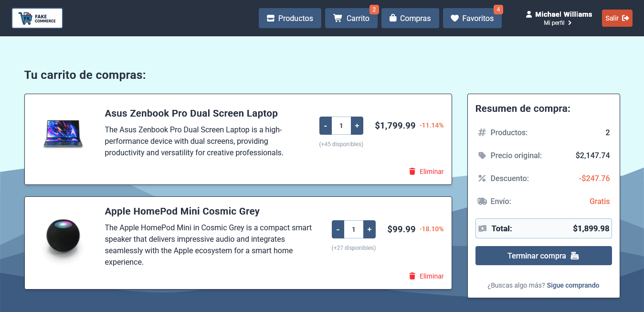
Task: Decrease HomePod Mini quantity with minus button
Action: (x=338, y=229)
